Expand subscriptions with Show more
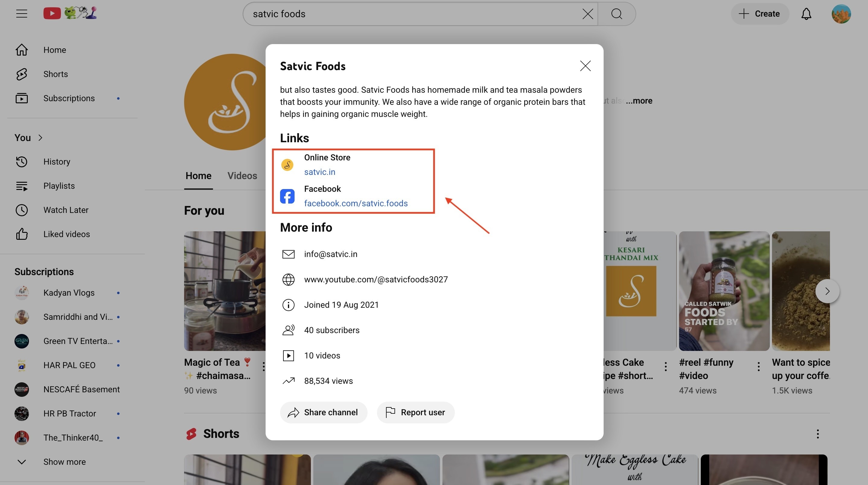 tap(72, 462)
